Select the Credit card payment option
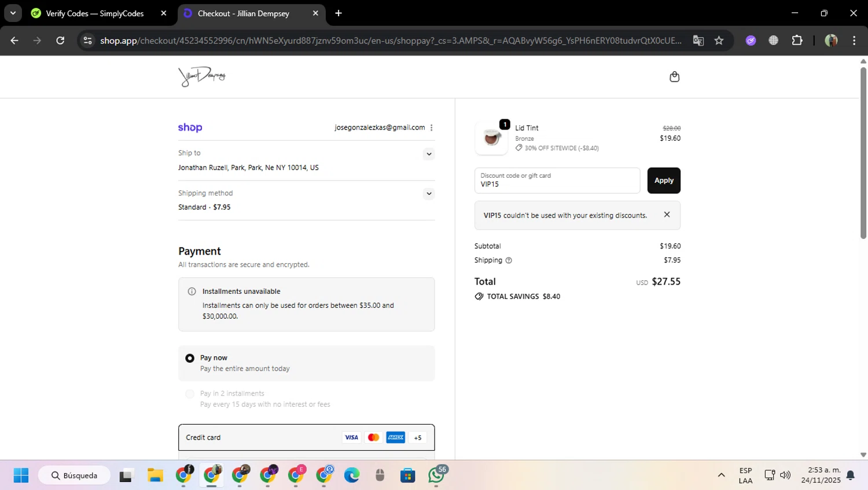This screenshot has width=868, height=490. (306, 437)
